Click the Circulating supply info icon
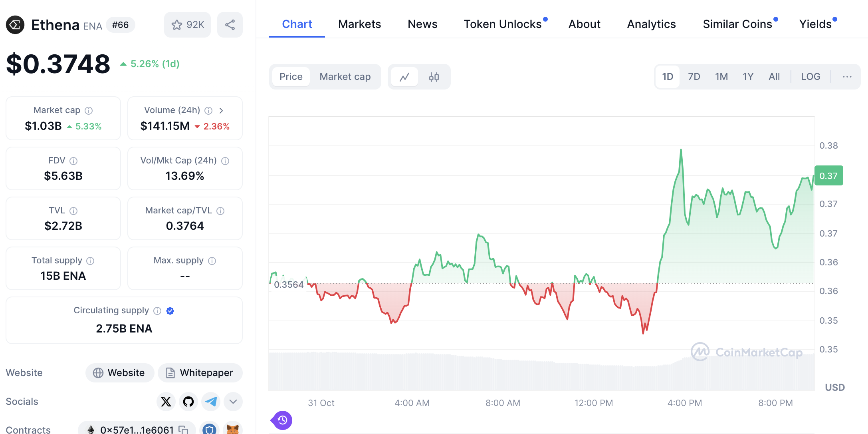 point(157,311)
